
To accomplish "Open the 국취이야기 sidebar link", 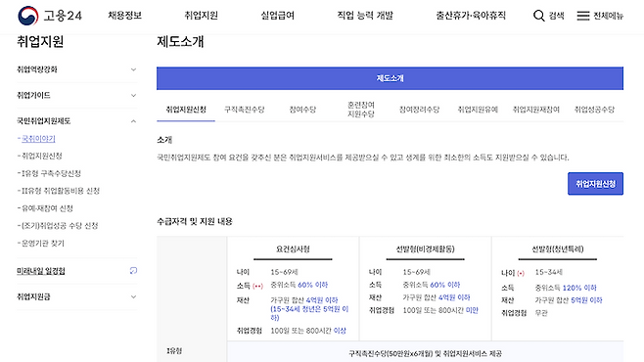I will click(x=38, y=139).
